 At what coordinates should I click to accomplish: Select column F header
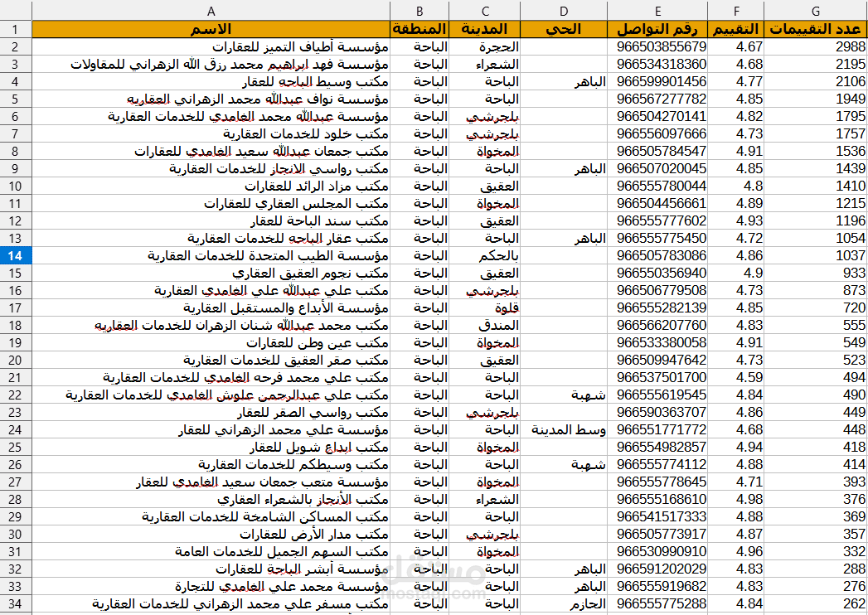735,11
